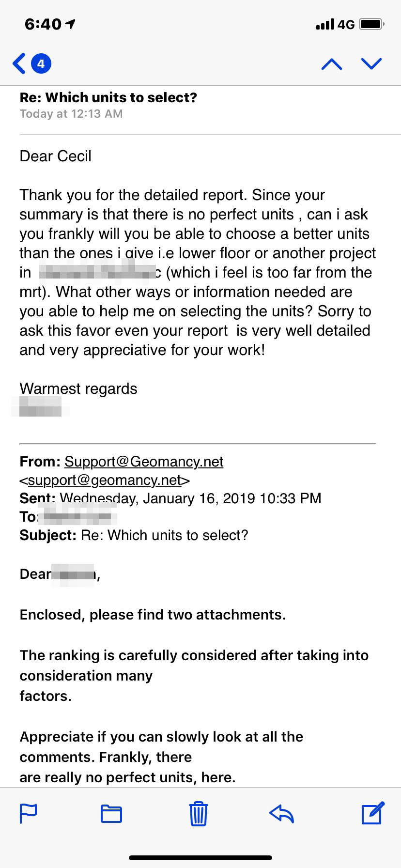Delete this email with trash icon
The image size is (401, 868).
point(198,813)
